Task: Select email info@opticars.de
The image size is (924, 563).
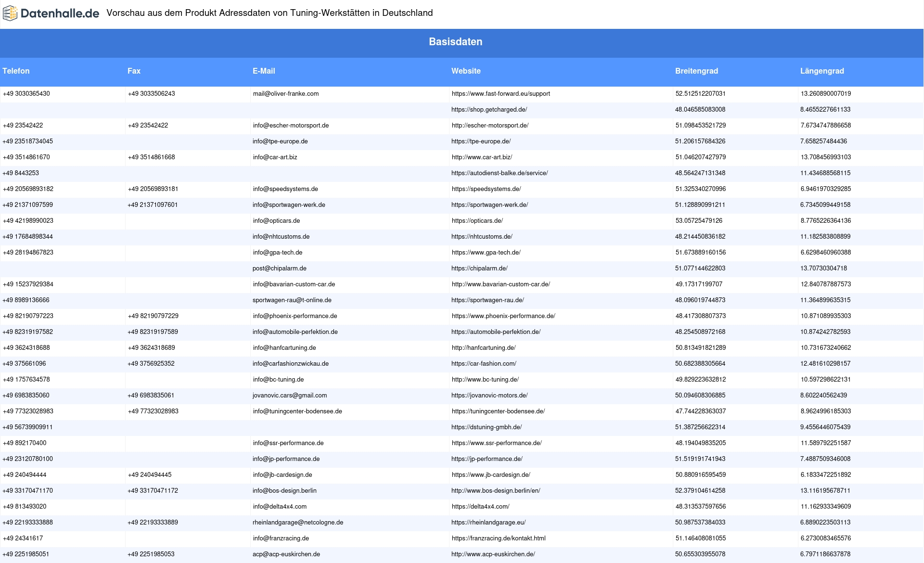Action: click(276, 221)
